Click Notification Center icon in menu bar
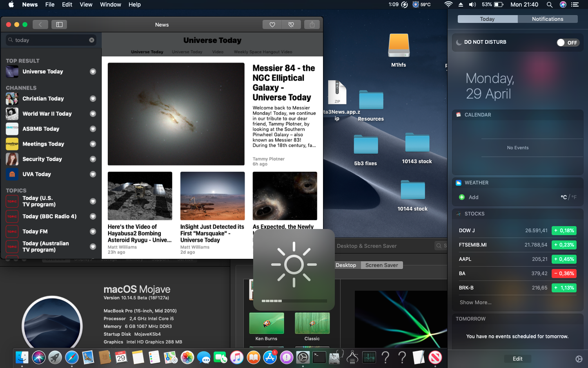The height and width of the screenshot is (368, 588). pos(575,4)
